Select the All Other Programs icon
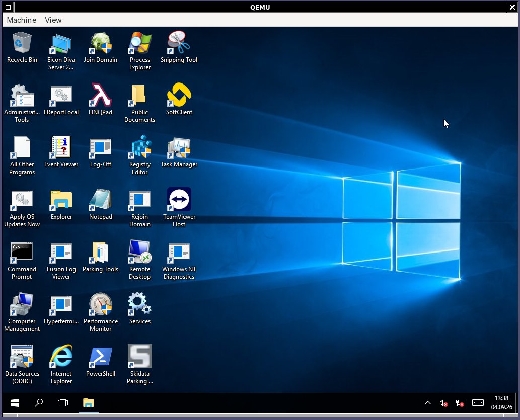Viewport: 520px width, 420px height. tap(22, 155)
